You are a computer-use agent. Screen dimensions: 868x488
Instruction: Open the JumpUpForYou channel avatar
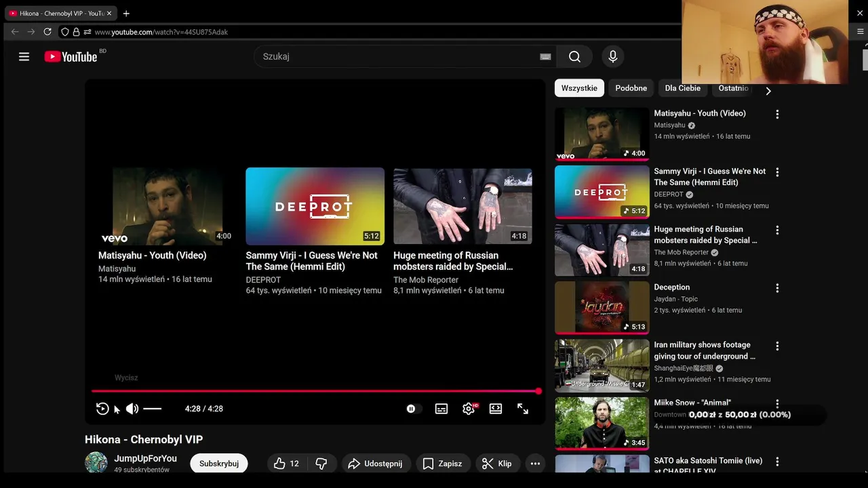(96, 463)
